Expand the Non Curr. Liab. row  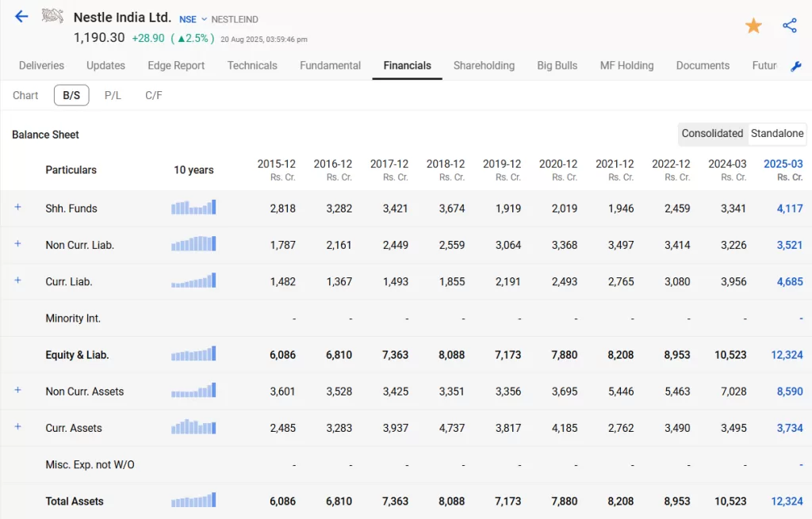pyautogui.click(x=17, y=244)
